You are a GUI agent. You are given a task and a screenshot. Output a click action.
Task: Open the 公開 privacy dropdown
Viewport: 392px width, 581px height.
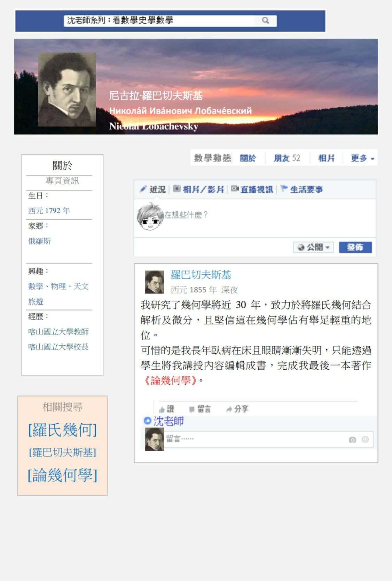coord(314,247)
